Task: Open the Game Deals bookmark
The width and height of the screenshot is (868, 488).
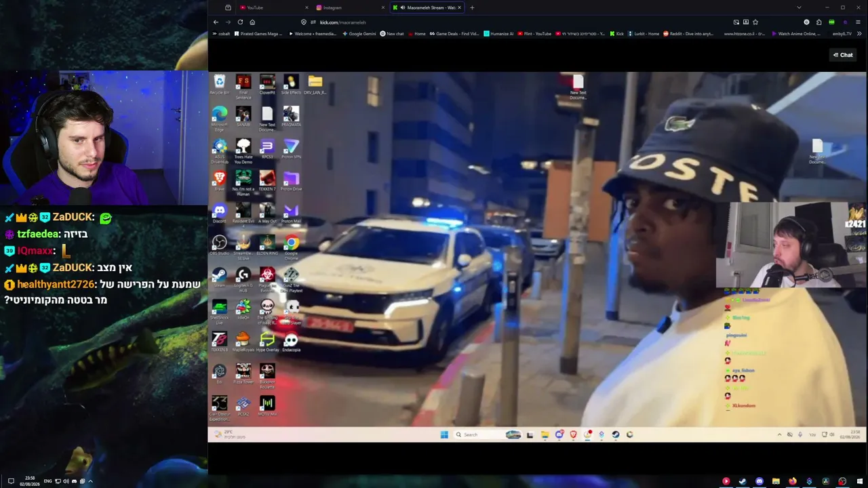Action: coord(454,33)
